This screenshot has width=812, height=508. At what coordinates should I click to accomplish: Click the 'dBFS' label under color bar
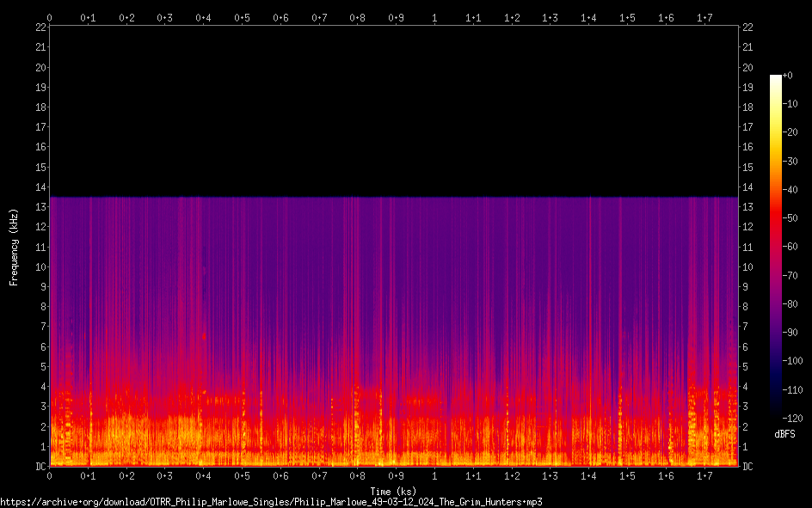(784, 435)
